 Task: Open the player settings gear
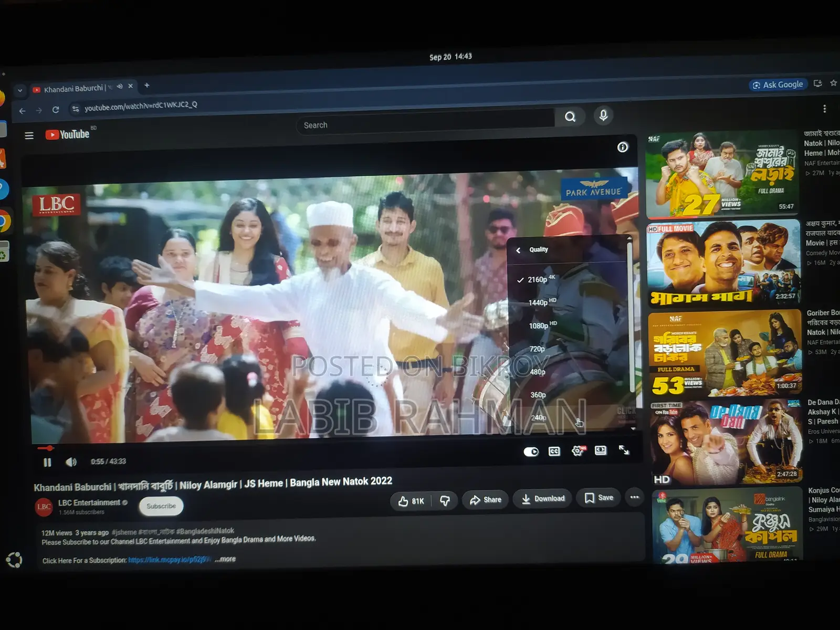[577, 450]
